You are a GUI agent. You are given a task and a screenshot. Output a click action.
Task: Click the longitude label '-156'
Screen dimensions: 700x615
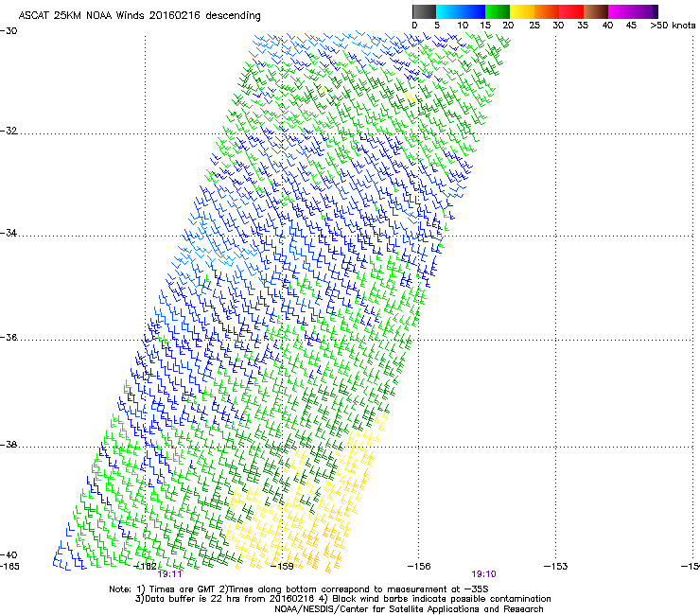click(x=419, y=567)
